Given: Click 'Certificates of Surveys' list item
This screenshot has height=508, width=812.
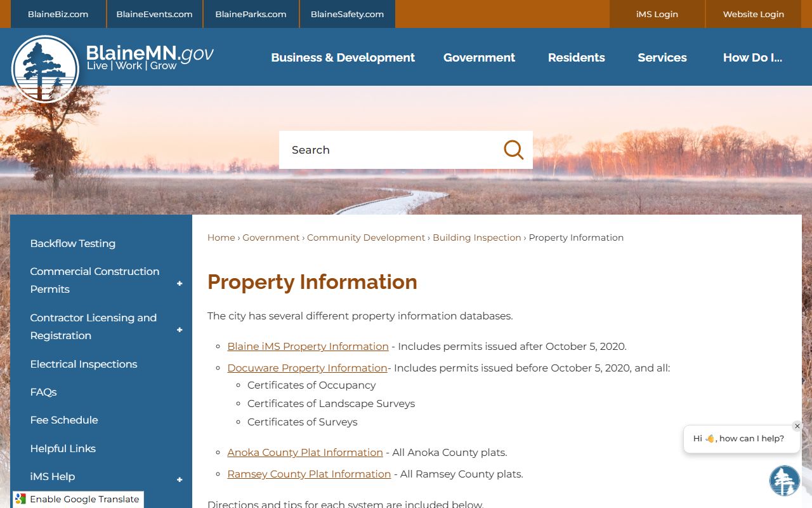Looking at the screenshot, I should [302, 422].
